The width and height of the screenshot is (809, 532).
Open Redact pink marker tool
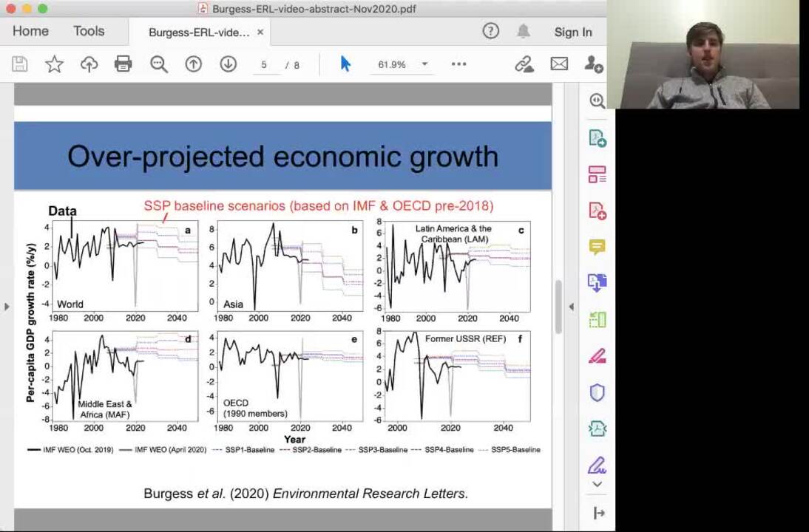click(597, 356)
